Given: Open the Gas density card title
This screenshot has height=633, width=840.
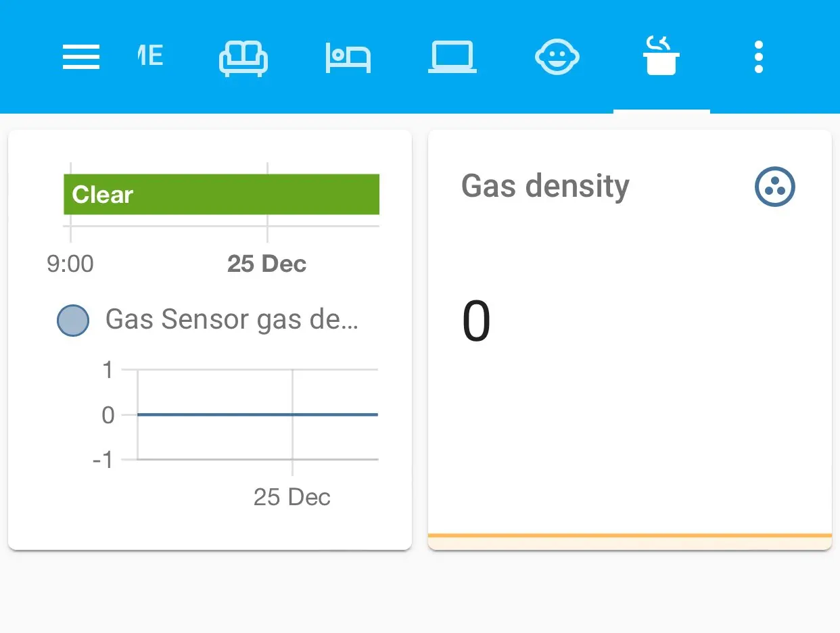Looking at the screenshot, I should 545,186.
